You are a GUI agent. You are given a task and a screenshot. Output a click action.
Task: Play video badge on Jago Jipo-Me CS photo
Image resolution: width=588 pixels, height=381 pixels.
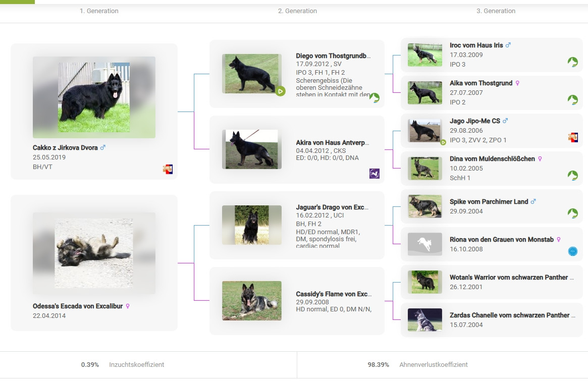coord(443,142)
